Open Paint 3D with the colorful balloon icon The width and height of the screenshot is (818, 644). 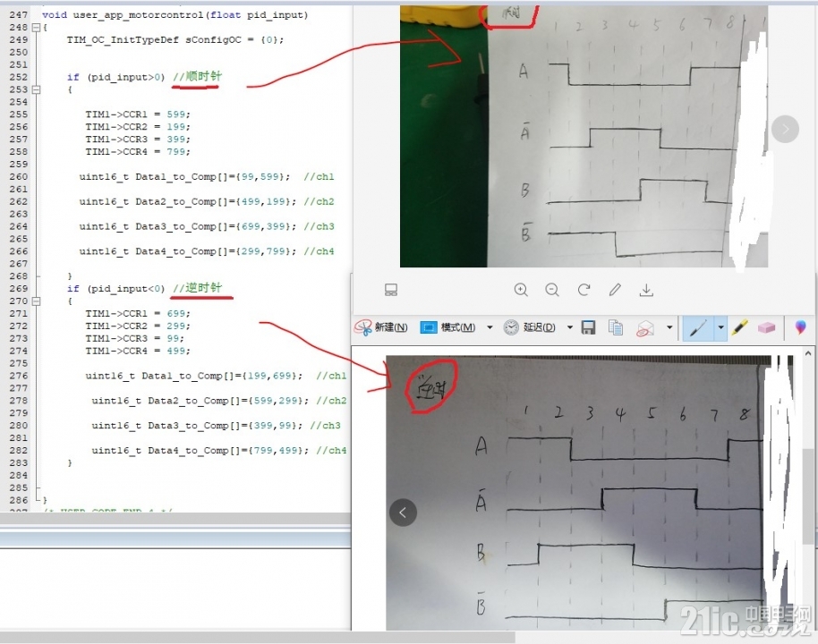800,327
